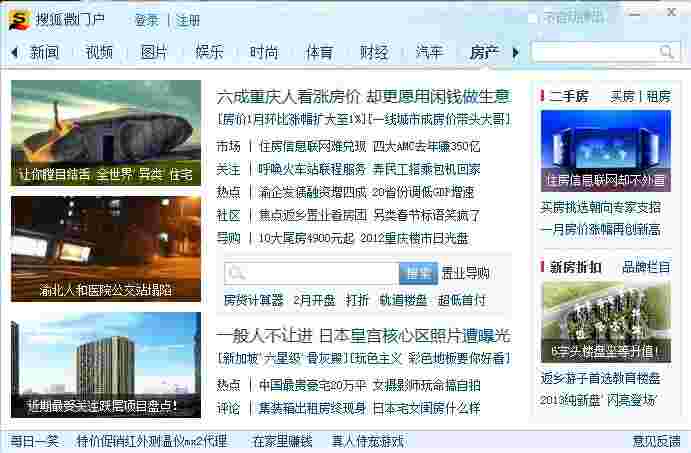
Task: Open headline 六成重庆人看涨房价
Action: (362, 96)
